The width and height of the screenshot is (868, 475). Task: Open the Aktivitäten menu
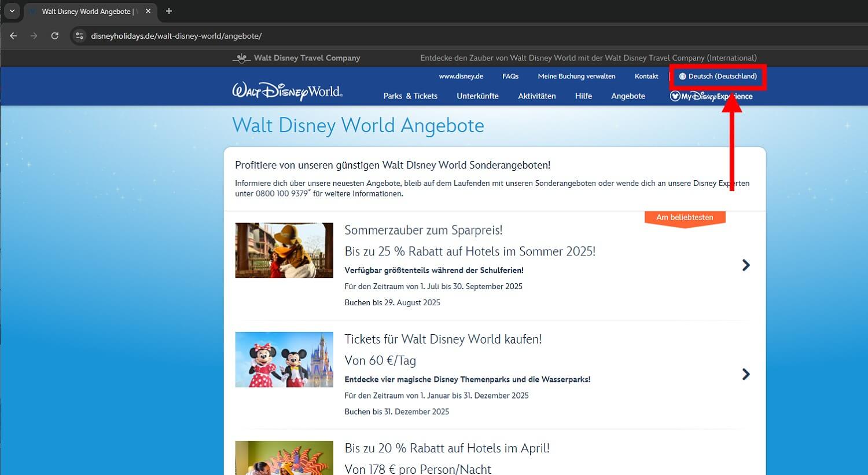(x=536, y=96)
